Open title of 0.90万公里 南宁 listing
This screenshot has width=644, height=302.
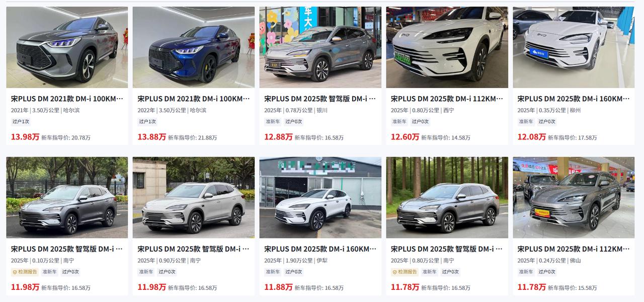[194, 249]
